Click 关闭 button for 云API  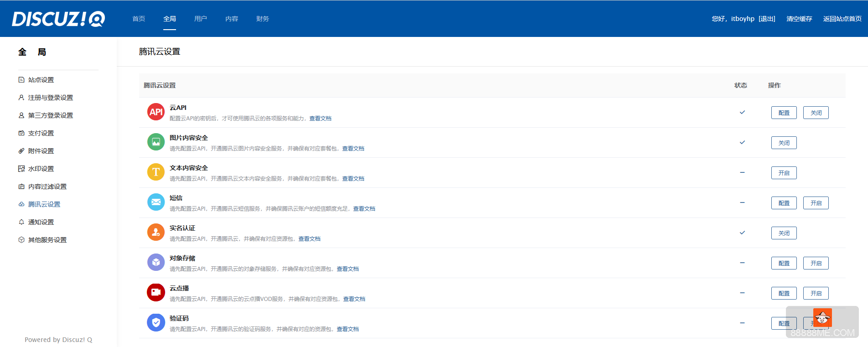pos(816,113)
